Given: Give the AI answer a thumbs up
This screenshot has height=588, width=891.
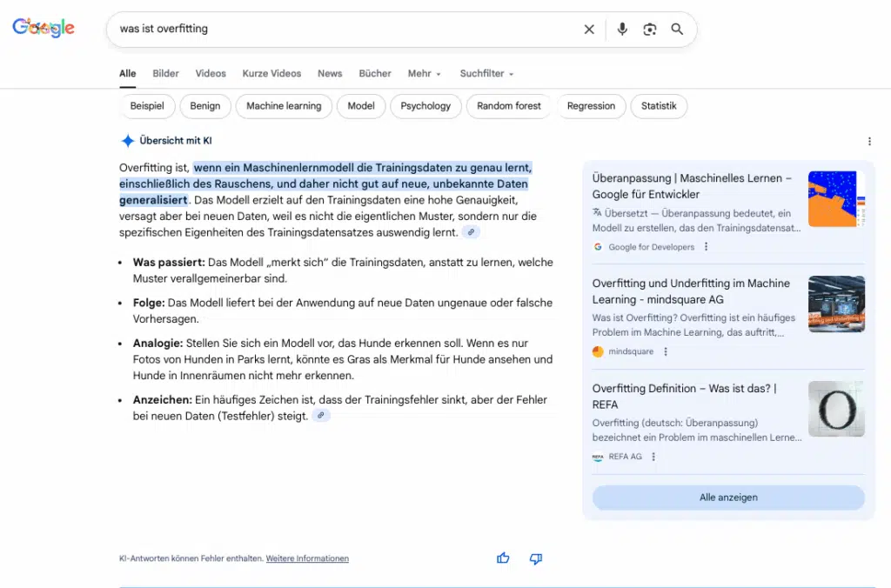Looking at the screenshot, I should (503, 558).
